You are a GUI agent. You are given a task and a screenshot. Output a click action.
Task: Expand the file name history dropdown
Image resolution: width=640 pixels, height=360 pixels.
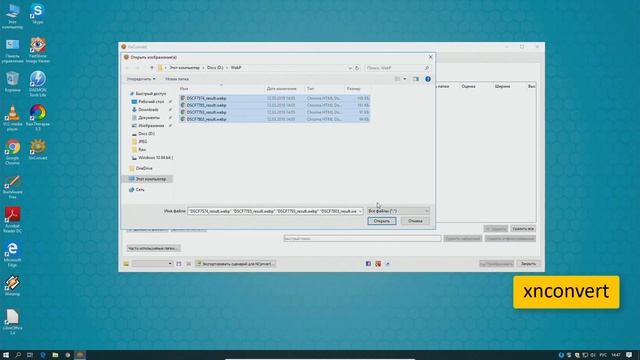click(360, 211)
